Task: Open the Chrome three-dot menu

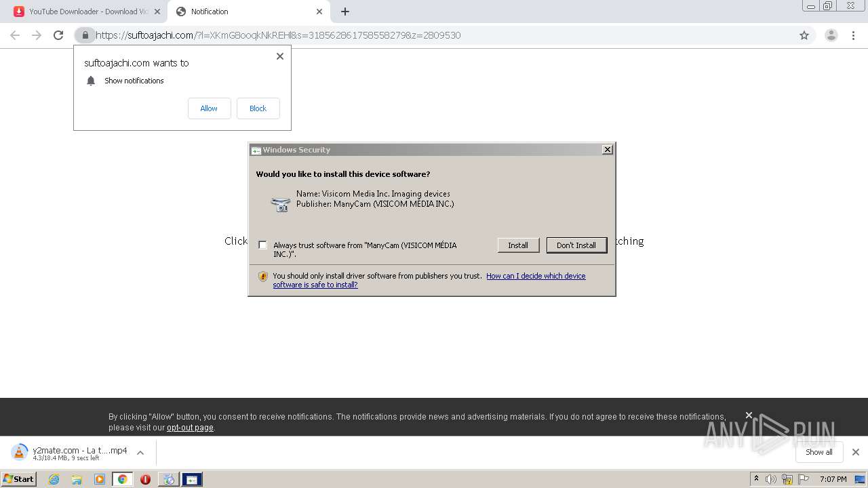Action: pos(854,35)
